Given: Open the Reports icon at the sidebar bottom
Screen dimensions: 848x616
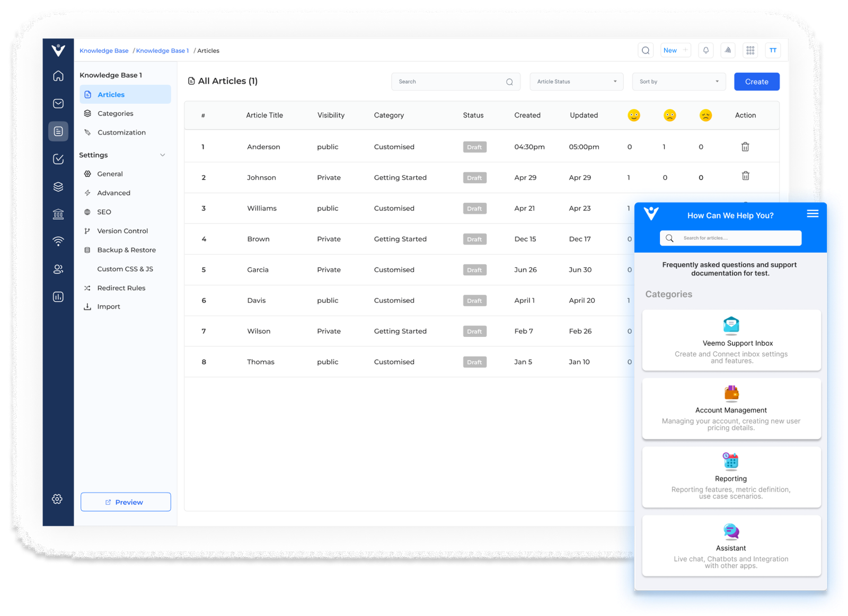Looking at the screenshot, I should 58,297.
